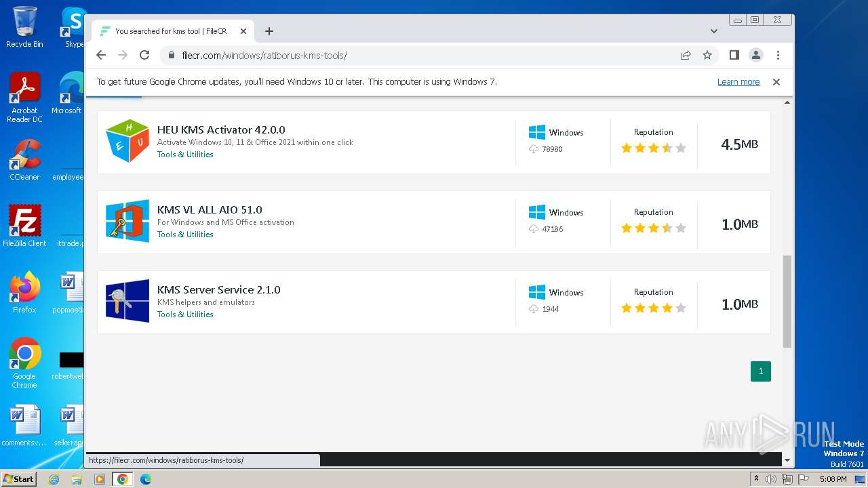Image resolution: width=868 pixels, height=488 pixels.
Task: Open the Chrome three-dot menu
Action: (x=778, y=55)
